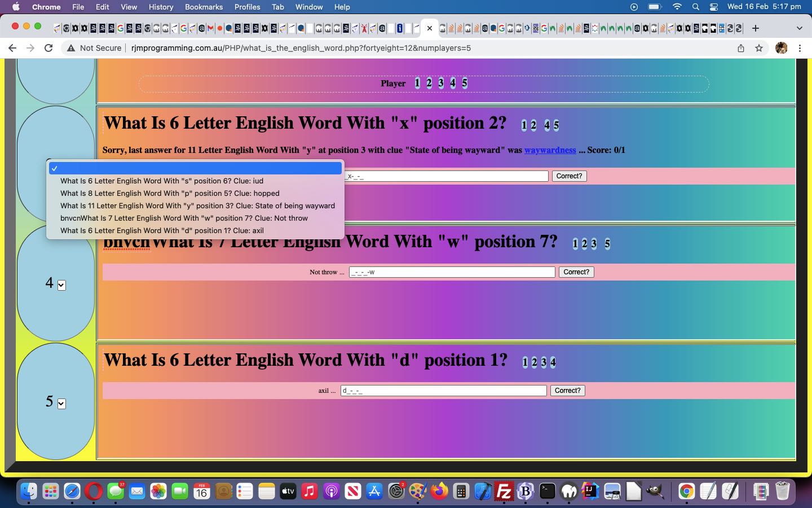Choose the "Clue: hopped" option in list
The height and width of the screenshot is (508, 812).
[170, 194]
